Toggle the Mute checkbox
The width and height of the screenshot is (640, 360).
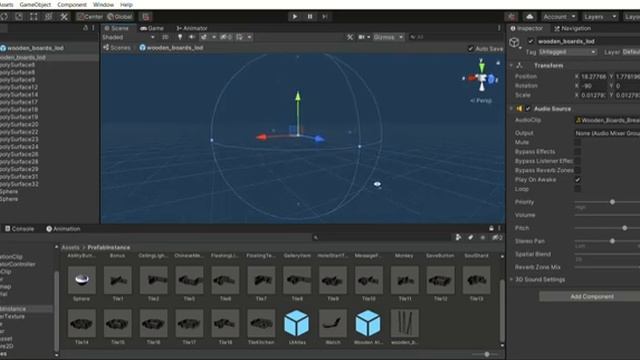coord(578,142)
